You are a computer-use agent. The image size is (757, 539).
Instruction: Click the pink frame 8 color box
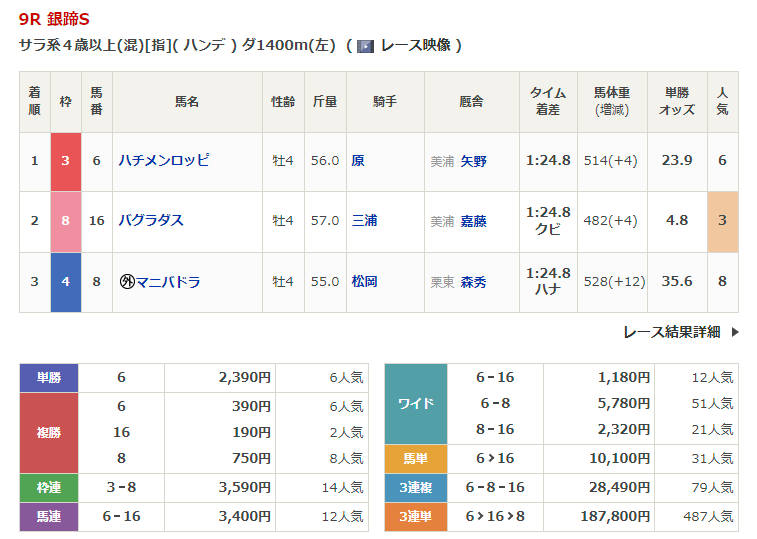(x=66, y=220)
